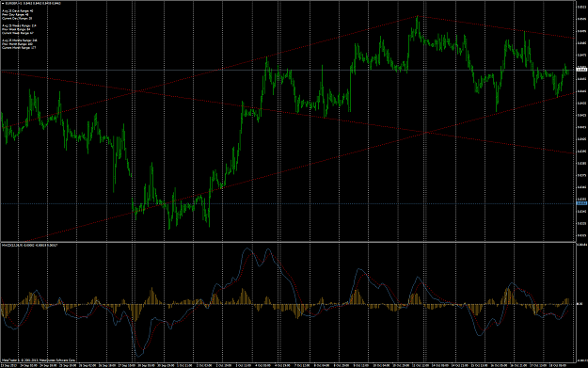Select the 'Prev Day Range' line
This screenshot has width=588, height=368.
(15, 15)
